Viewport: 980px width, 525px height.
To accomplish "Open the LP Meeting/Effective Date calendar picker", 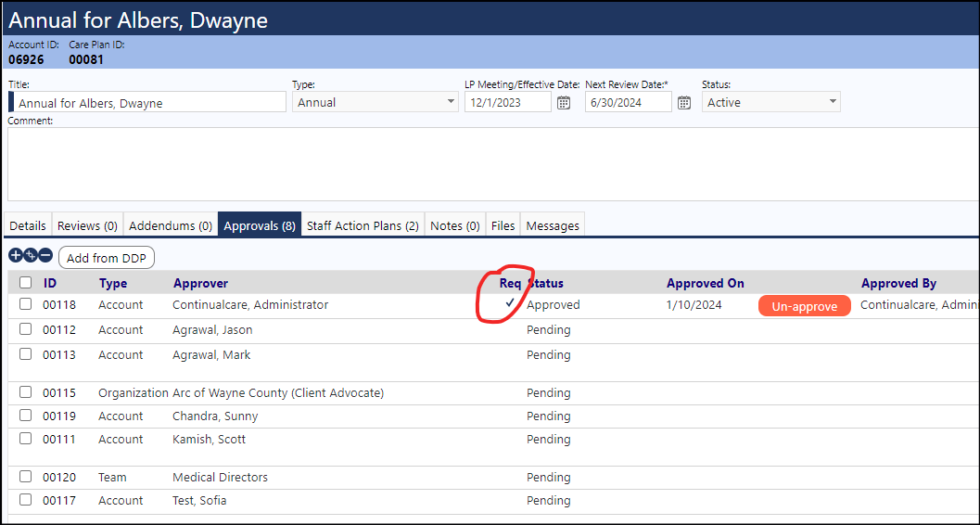I will (564, 103).
